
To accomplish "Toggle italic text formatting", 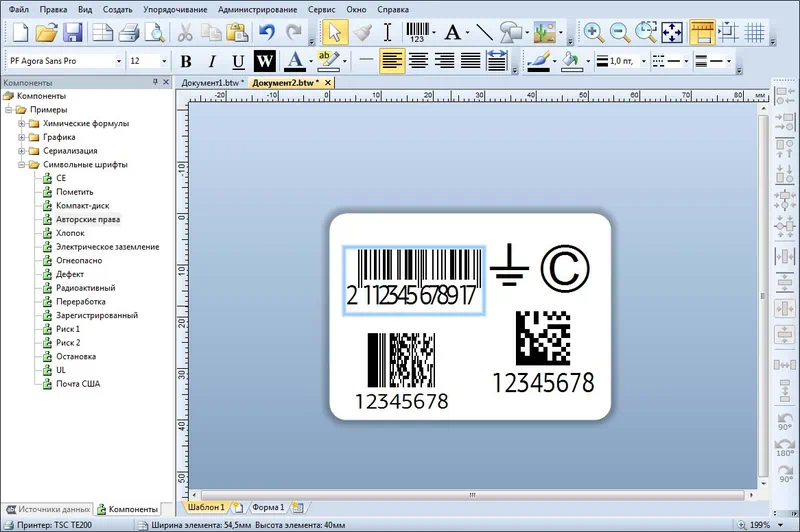I will coord(212,61).
